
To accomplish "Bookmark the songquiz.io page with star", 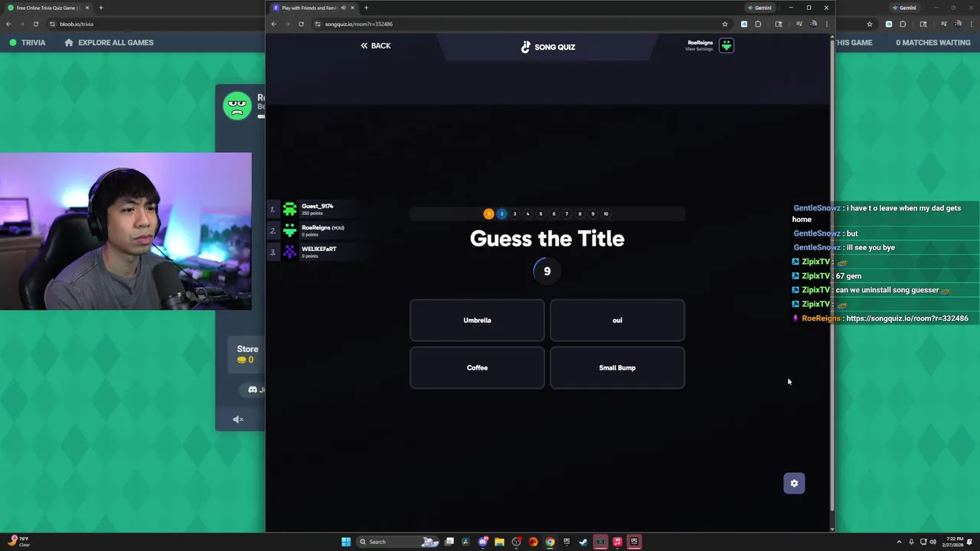I will click(x=724, y=24).
